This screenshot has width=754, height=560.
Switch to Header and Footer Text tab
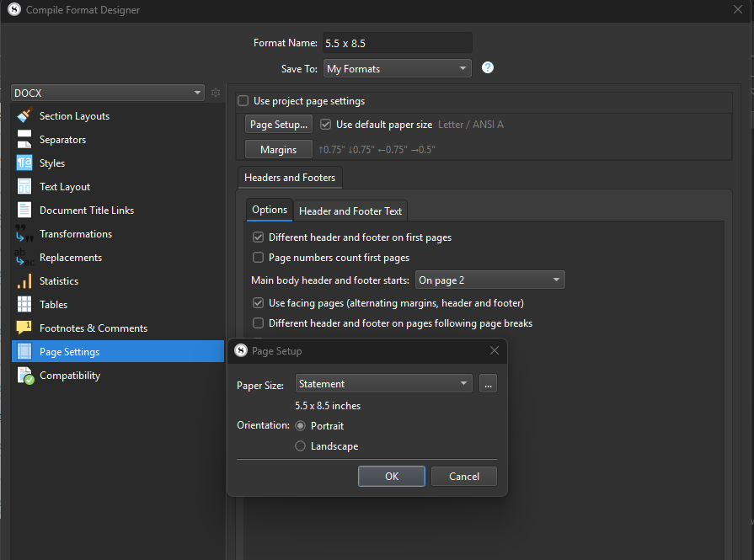350,211
